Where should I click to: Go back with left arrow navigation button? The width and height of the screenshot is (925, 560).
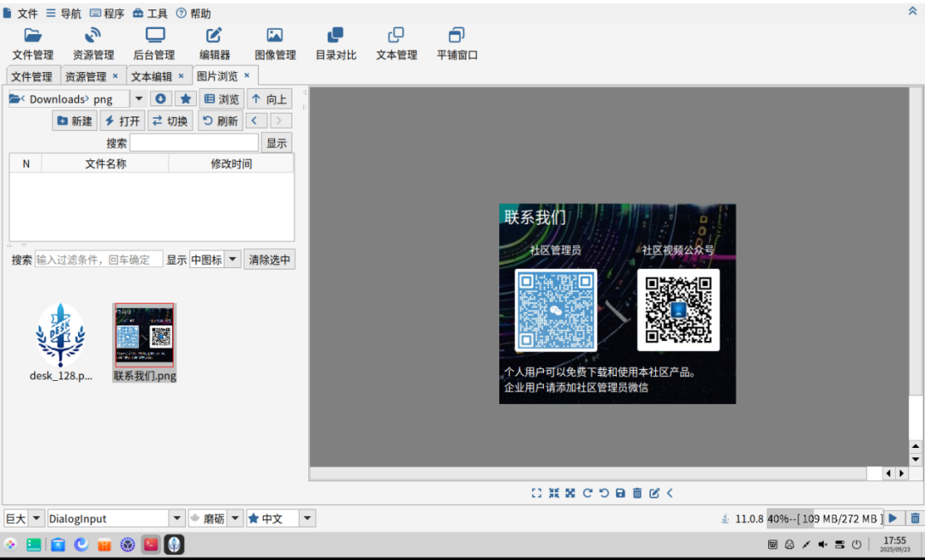(256, 120)
